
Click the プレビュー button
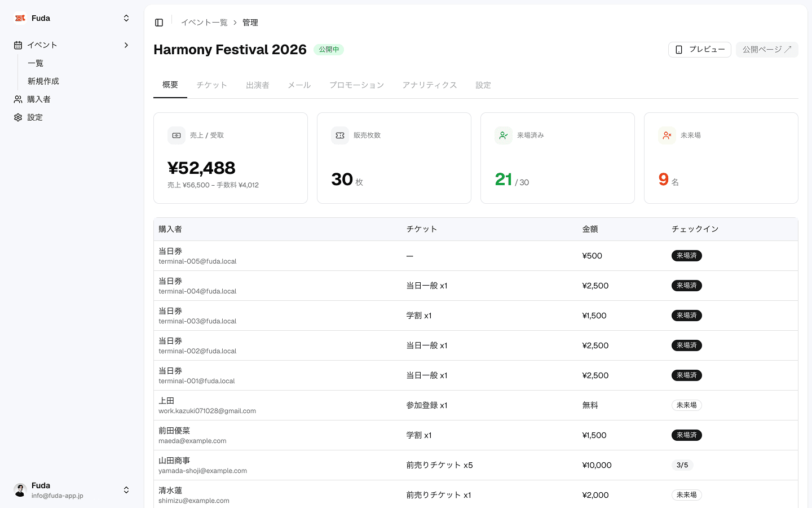(x=699, y=50)
